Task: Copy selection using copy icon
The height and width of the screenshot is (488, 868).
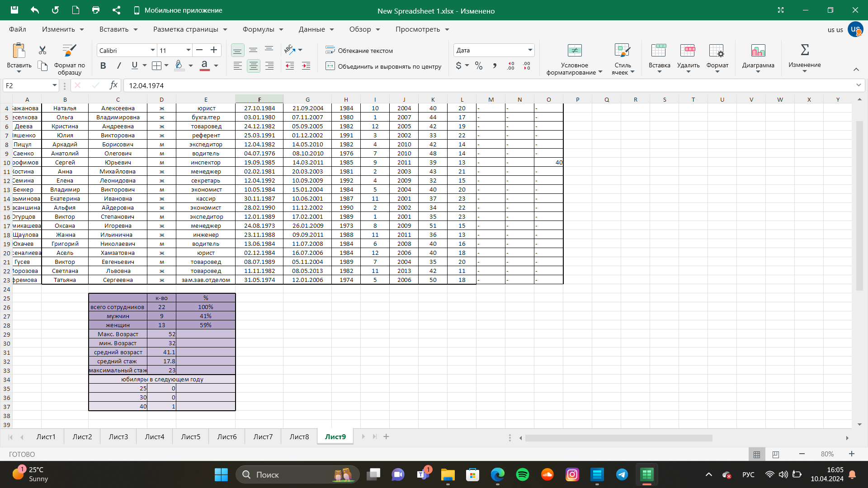Action: [x=42, y=66]
